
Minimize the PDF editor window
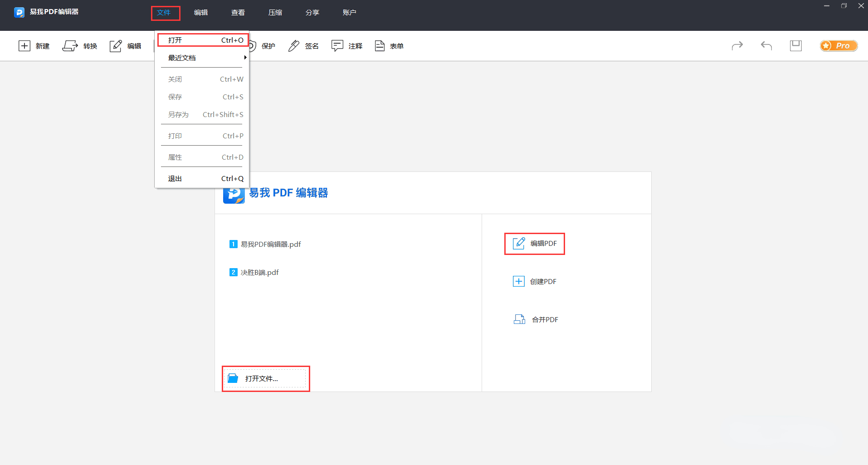coord(827,6)
